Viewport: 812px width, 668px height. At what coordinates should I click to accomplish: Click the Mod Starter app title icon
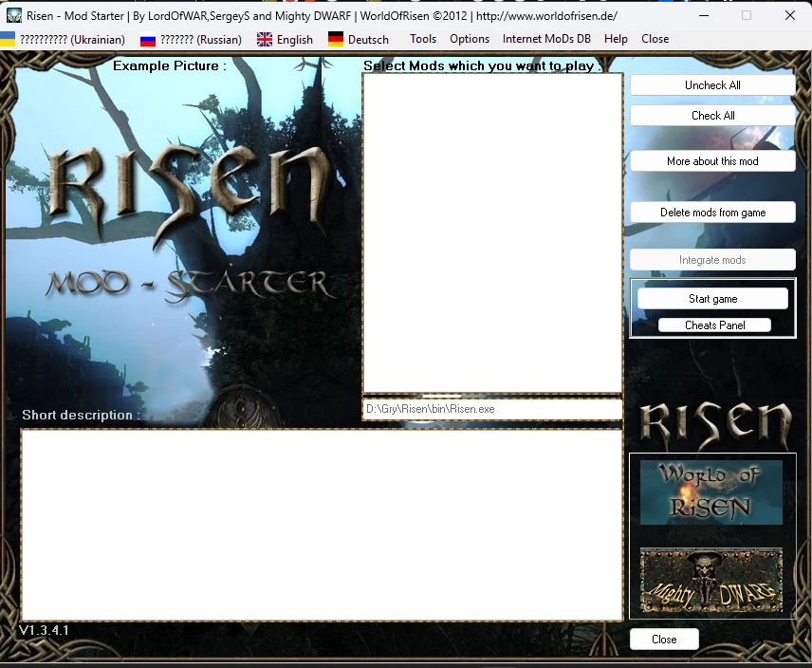[14, 15]
